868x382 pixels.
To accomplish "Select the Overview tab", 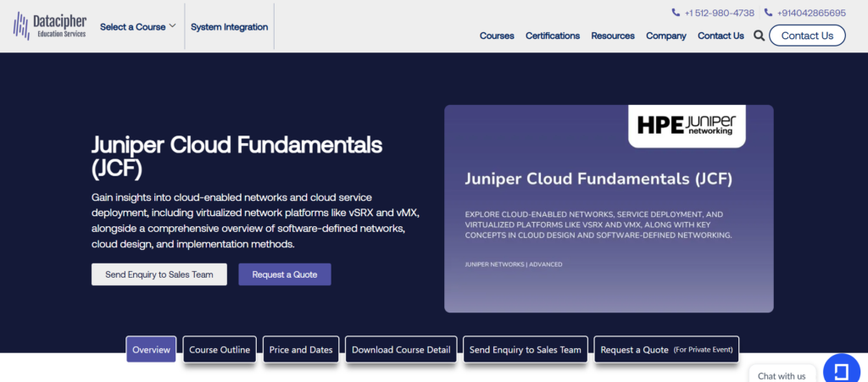I will pos(151,349).
